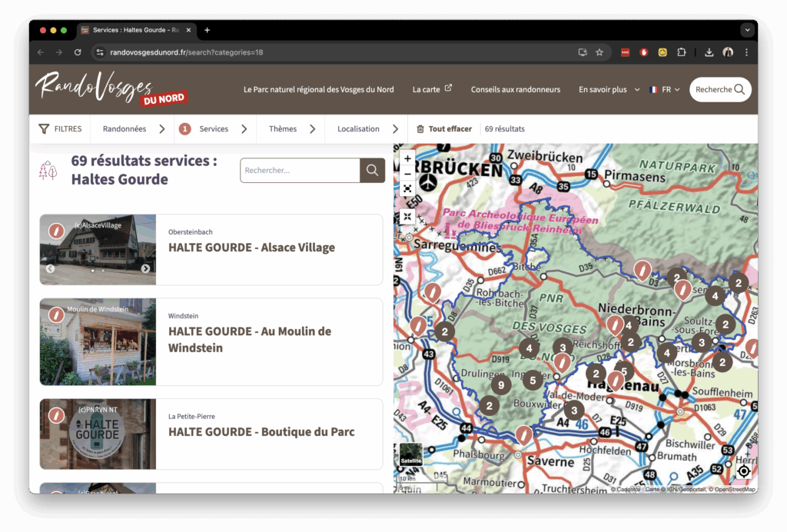This screenshot has width=787, height=532.
Task: Open a new browser tab
Action: pyautogui.click(x=208, y=30)
